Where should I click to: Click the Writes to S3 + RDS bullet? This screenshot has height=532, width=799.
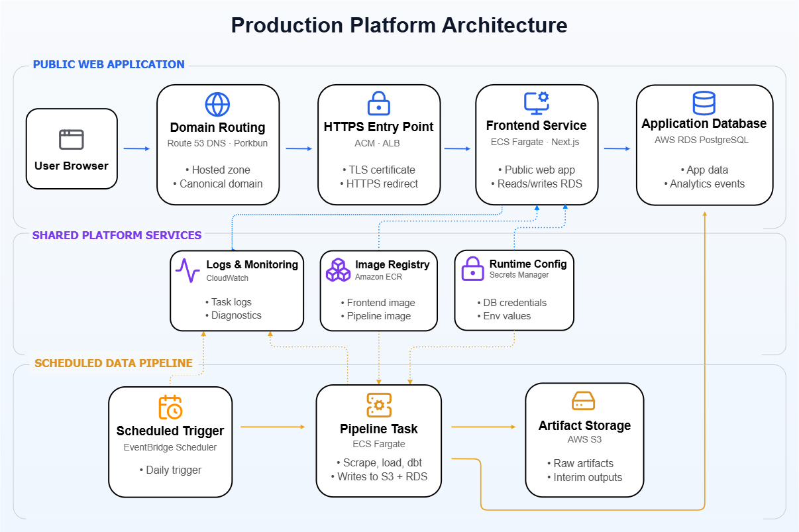pyautogui.click(x=379, y=476)
